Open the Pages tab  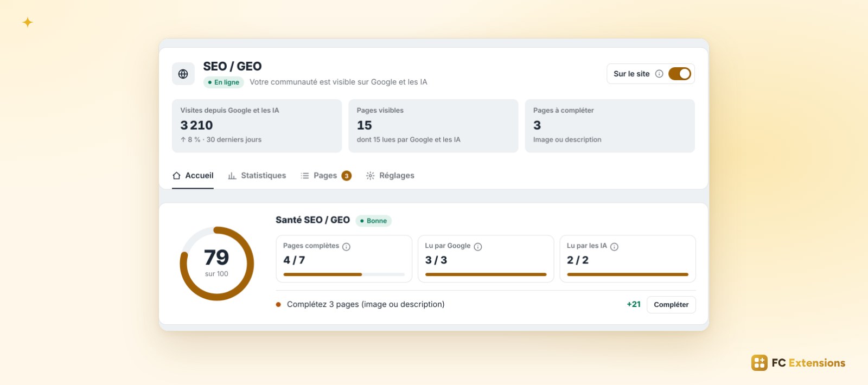tap(326, 176)
